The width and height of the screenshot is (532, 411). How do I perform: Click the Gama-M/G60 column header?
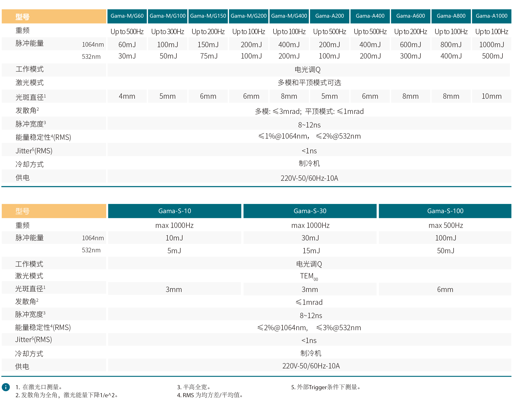click(127, 16)
